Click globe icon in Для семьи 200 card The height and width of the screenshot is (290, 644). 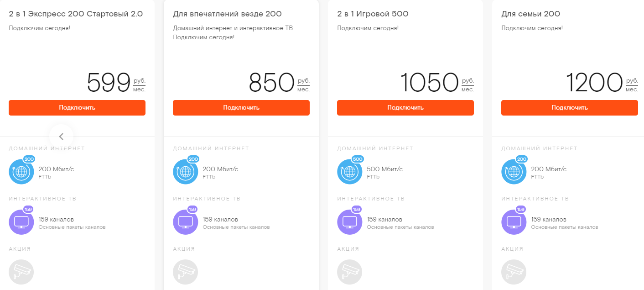click(514, 172)
